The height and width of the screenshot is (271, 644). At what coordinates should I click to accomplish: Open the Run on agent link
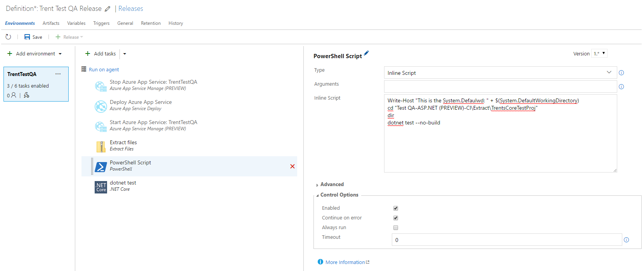pos(104,69)
